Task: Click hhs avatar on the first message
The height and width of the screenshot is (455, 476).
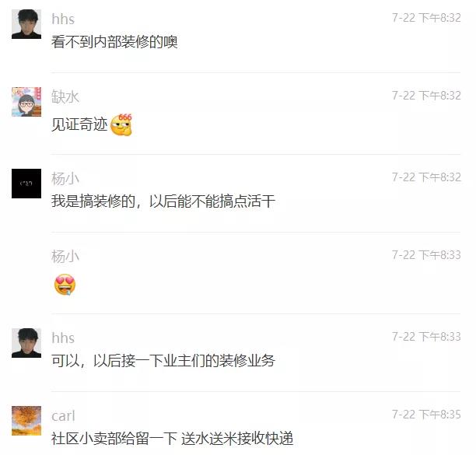Action: tap(26, 24)
